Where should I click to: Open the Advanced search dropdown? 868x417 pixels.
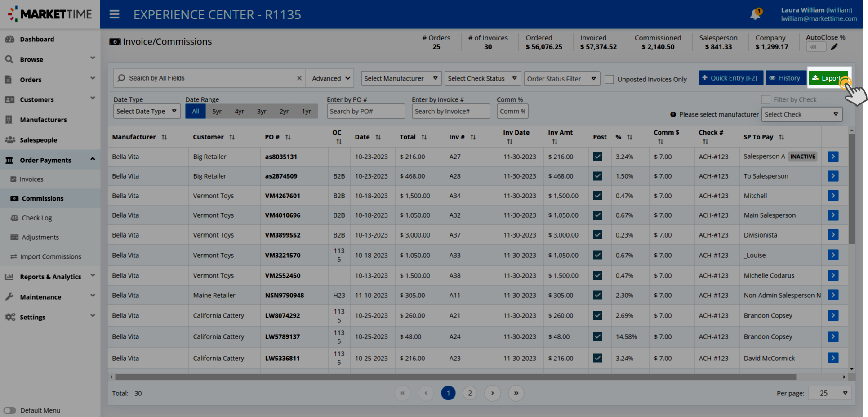pos(330,78)
